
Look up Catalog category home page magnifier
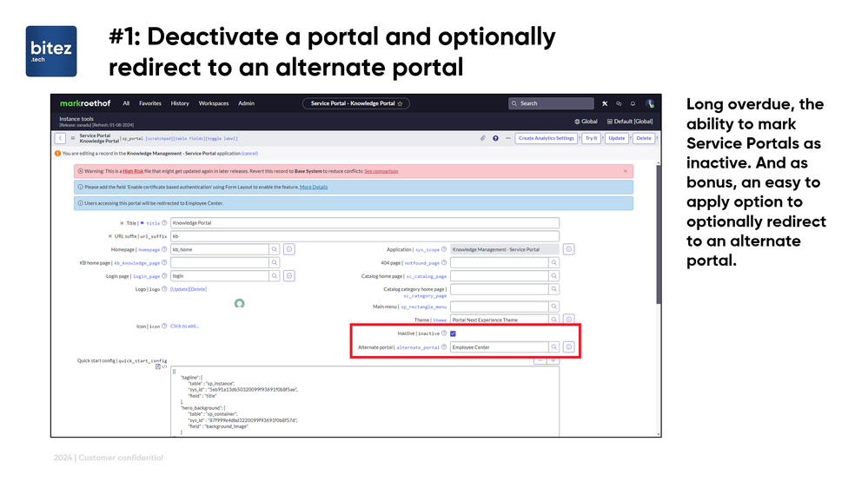554,289
